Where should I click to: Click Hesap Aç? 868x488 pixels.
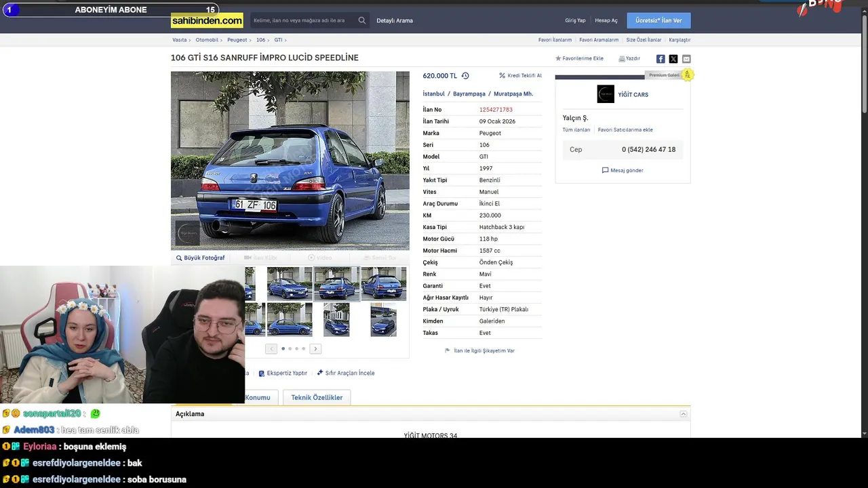pos(606,20)
